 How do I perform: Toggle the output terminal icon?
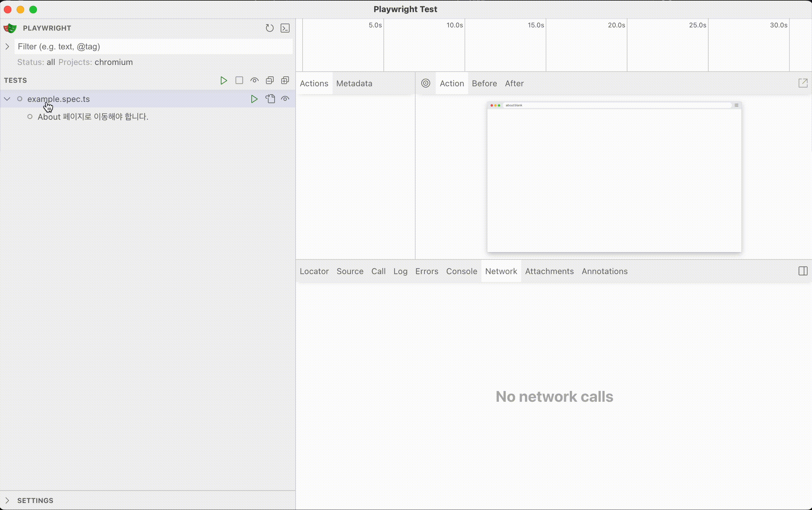coord(285,28)
